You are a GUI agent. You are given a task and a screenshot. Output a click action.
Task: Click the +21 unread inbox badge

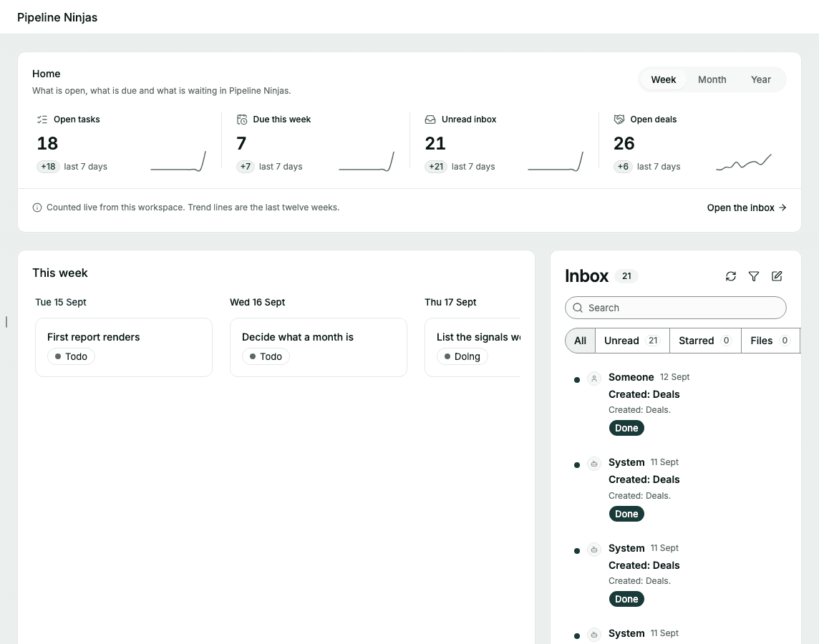(x=436, y=167)
